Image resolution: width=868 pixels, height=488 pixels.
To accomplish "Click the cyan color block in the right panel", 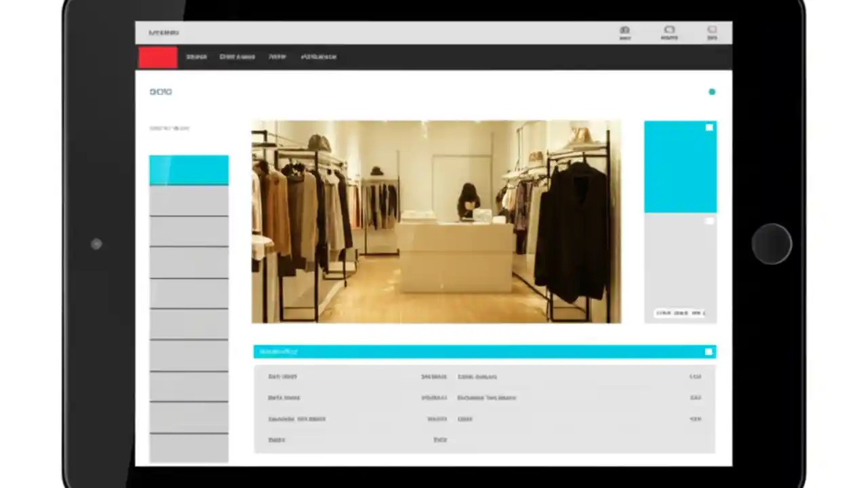I will (680, 165).
